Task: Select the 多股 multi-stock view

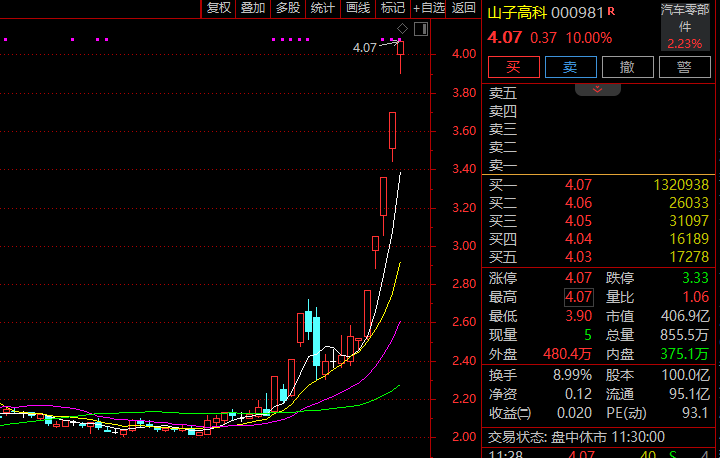Action: coord(288,8)
